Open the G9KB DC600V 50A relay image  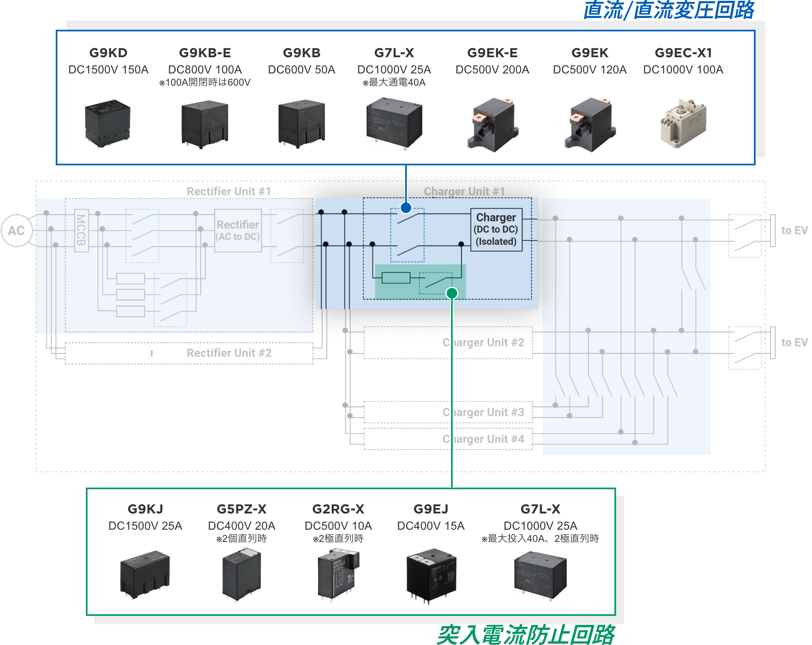tap(302, 124)
